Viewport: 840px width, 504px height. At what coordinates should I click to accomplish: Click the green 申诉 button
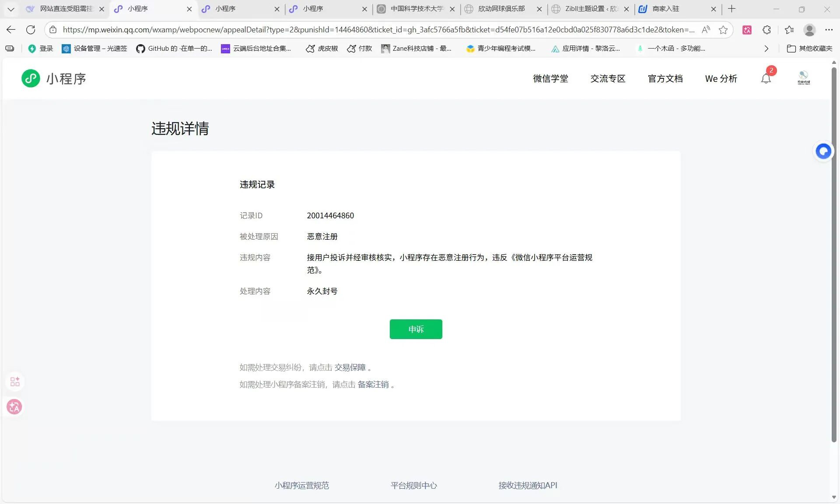point(416,329)
